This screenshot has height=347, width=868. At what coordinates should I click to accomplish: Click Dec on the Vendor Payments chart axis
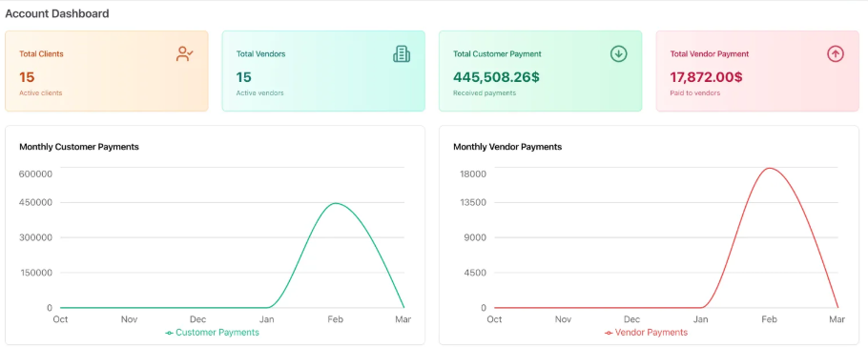631,319
